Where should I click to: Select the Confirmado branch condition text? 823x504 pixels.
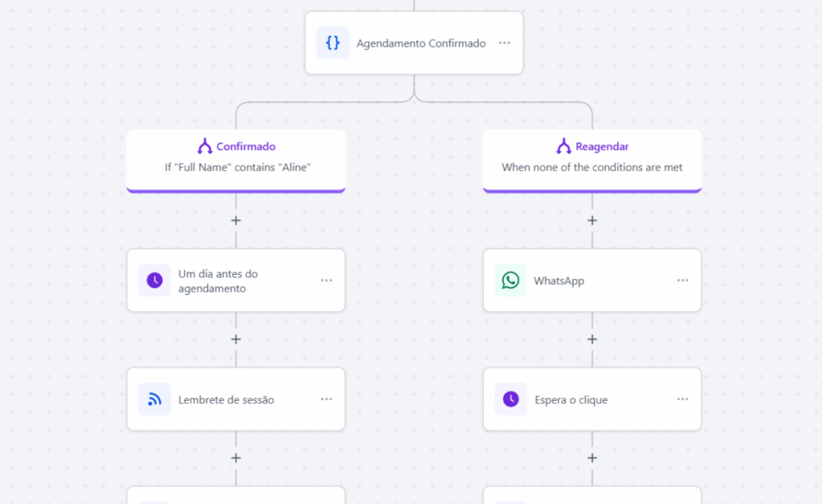pyautogui.click(x=237, y=168)
